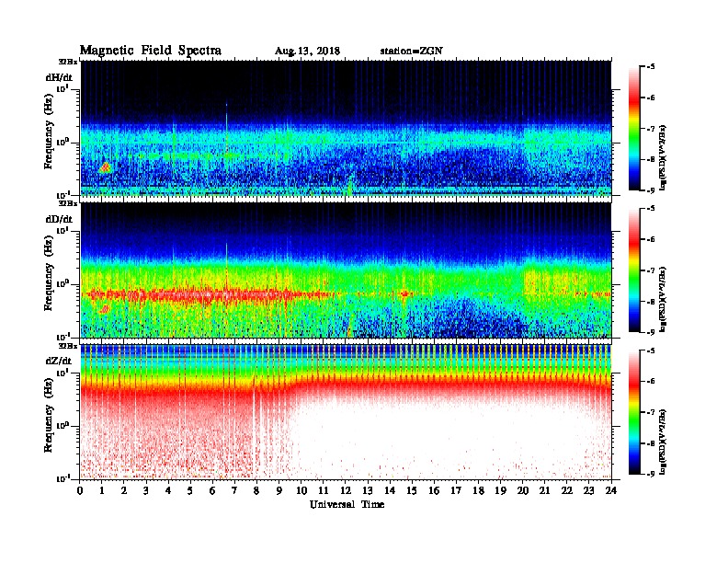
Task: Click the dD/dt panel color scale bar
Action: point(634,270)
